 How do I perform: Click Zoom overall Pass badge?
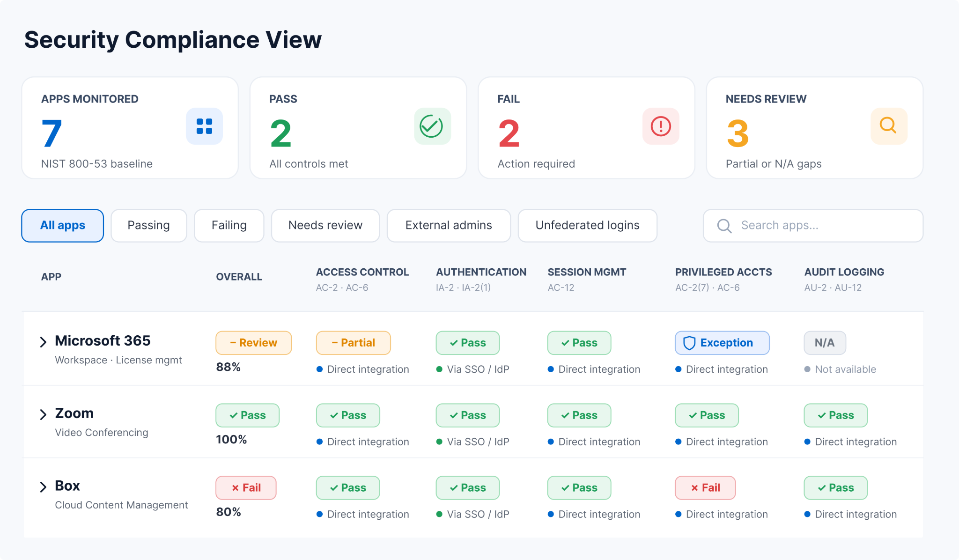(x=248, y=415)
